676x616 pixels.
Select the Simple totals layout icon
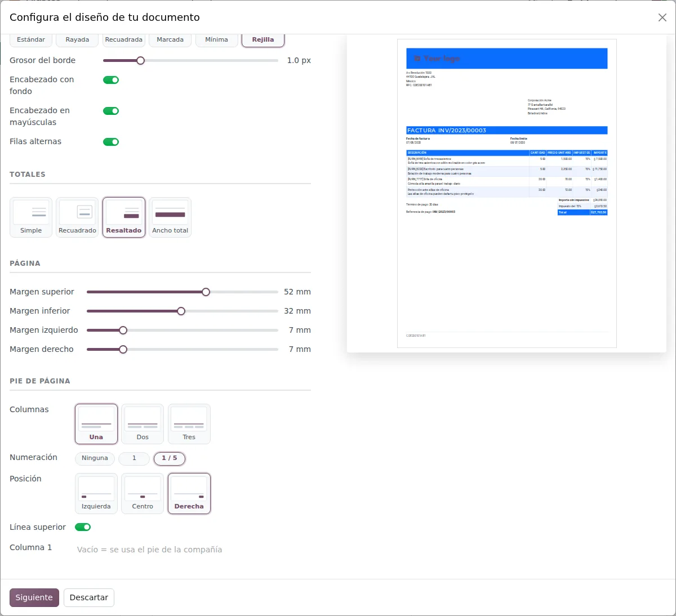pos(31,217)
